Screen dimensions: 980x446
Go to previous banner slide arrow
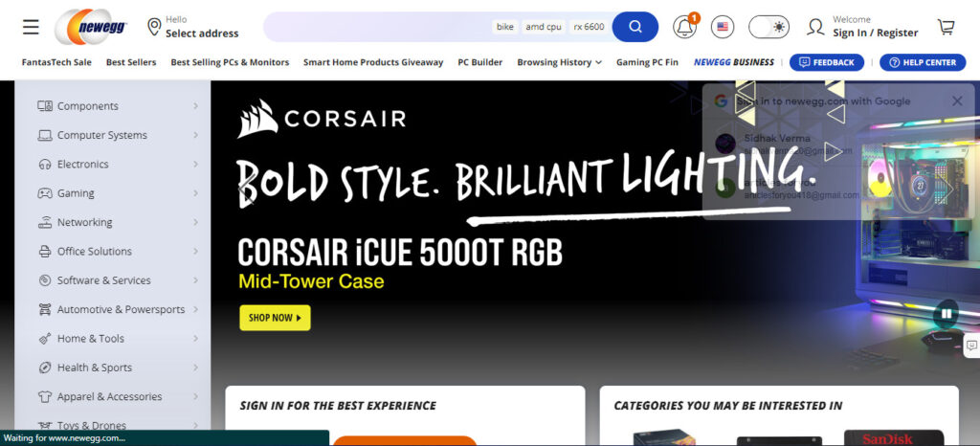pos(246,191)
